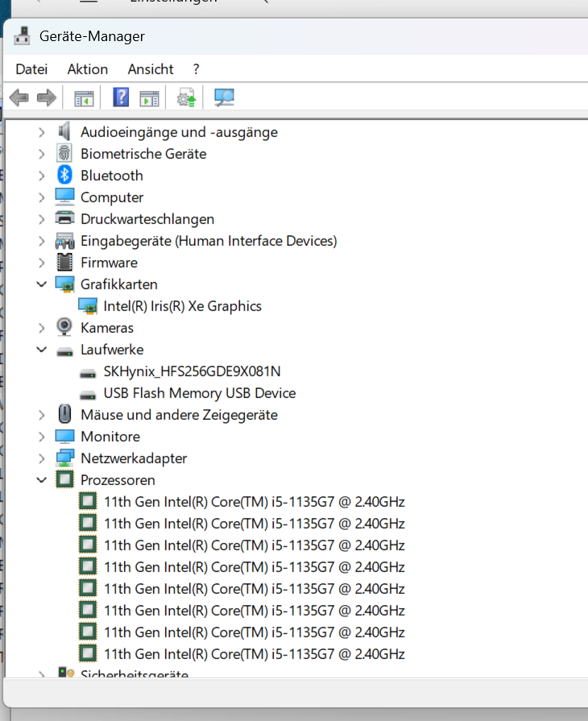Viewport: 588px width, 721px height.
Task: Click the HID icon for Eingabegeräte
Action: pyautogui.click(x=64, y=241)
